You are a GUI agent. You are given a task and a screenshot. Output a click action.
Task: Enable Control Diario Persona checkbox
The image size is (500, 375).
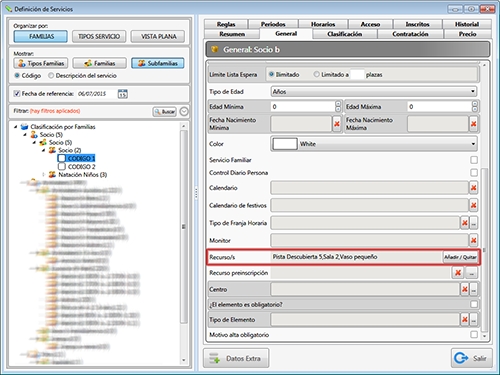click(x=474, y=173)
